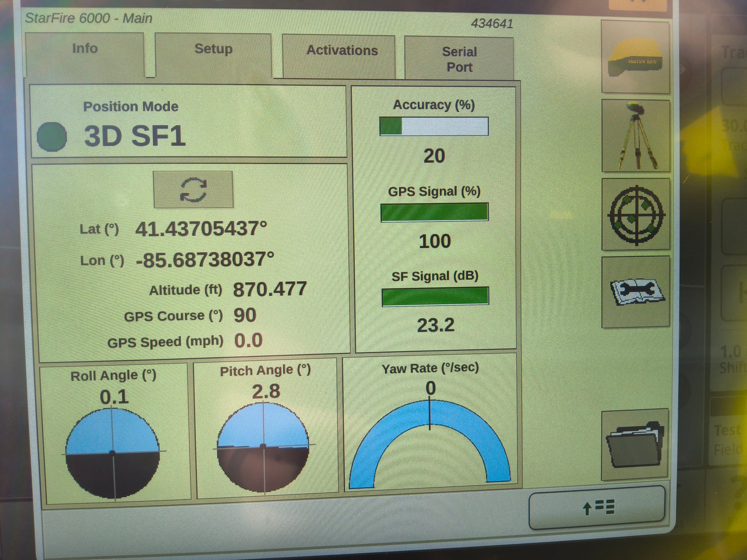Image resolution: width=747 pixels, height=560 pixels.
Task: Click the 3D SF1 position mode text
Action: tap(135, 137)
